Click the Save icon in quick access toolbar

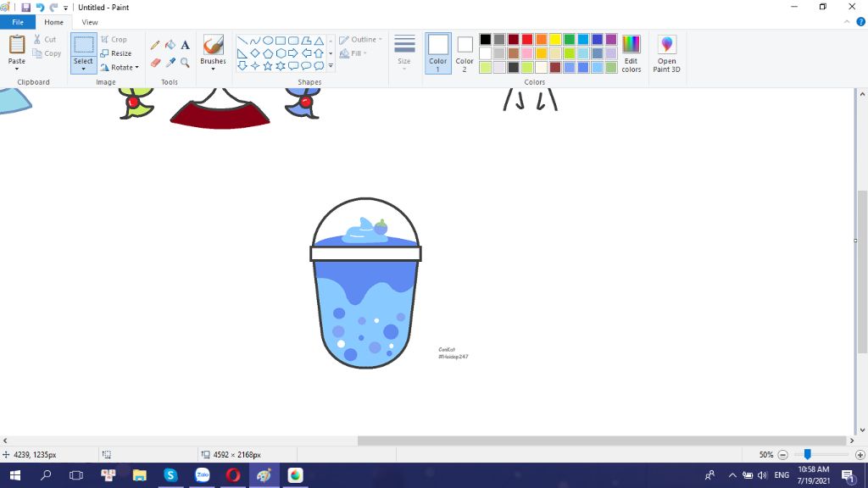(25, 7)
